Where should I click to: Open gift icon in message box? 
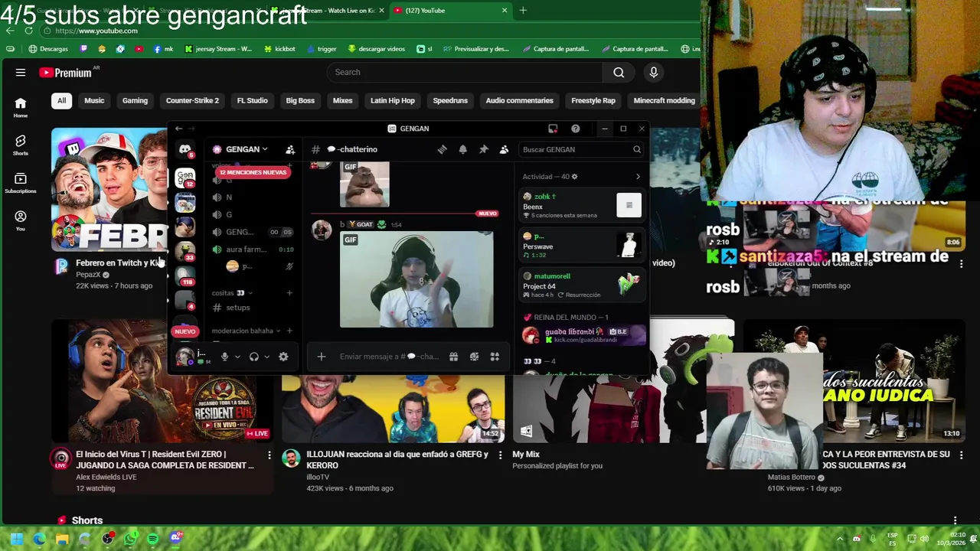point(453,357)
